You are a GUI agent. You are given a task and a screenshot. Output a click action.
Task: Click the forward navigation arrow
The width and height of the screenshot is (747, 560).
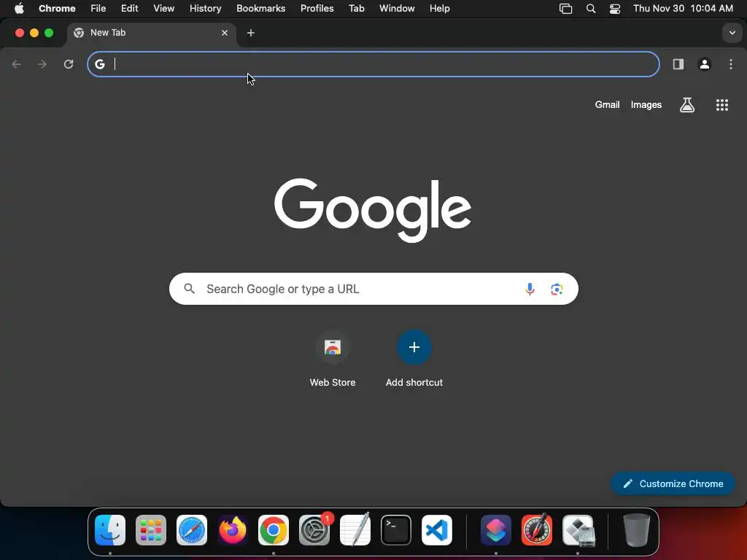tap(42, 64)
